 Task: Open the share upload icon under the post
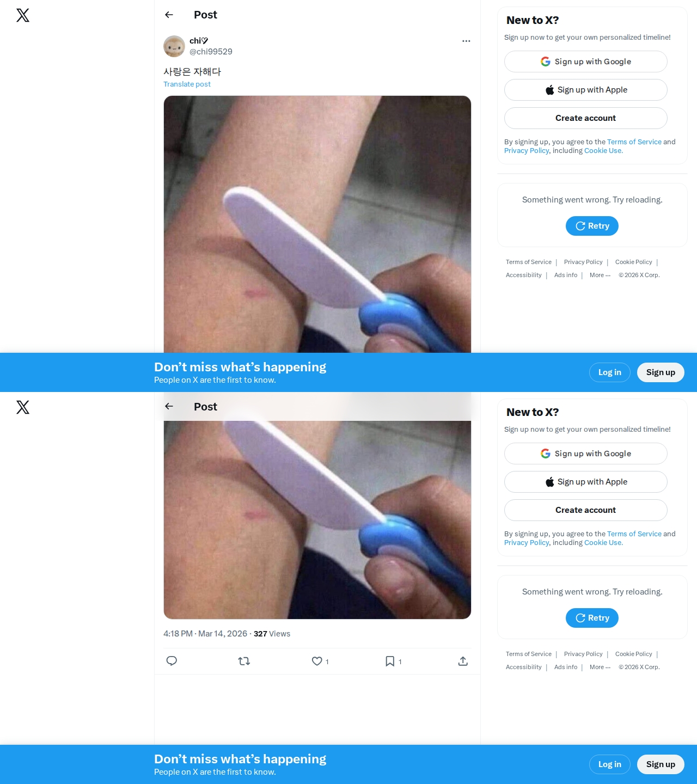(x=463, y=661)
